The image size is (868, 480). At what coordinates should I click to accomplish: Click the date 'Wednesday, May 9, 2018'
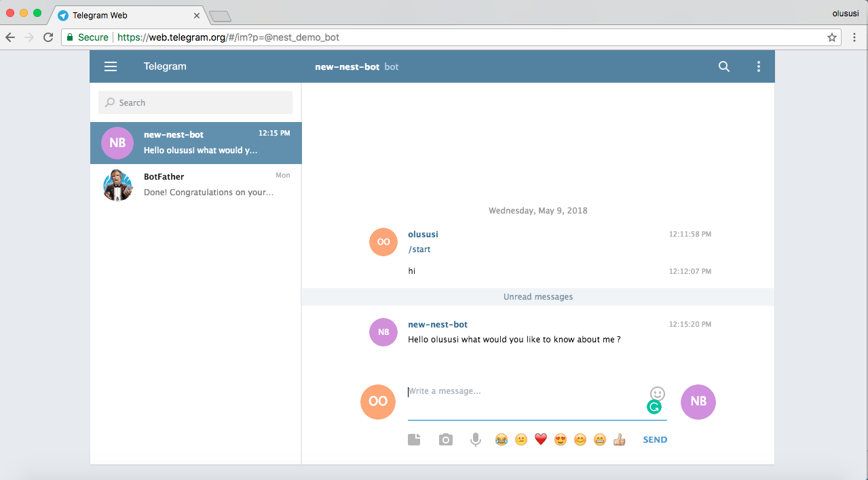[x=538, y=211]
